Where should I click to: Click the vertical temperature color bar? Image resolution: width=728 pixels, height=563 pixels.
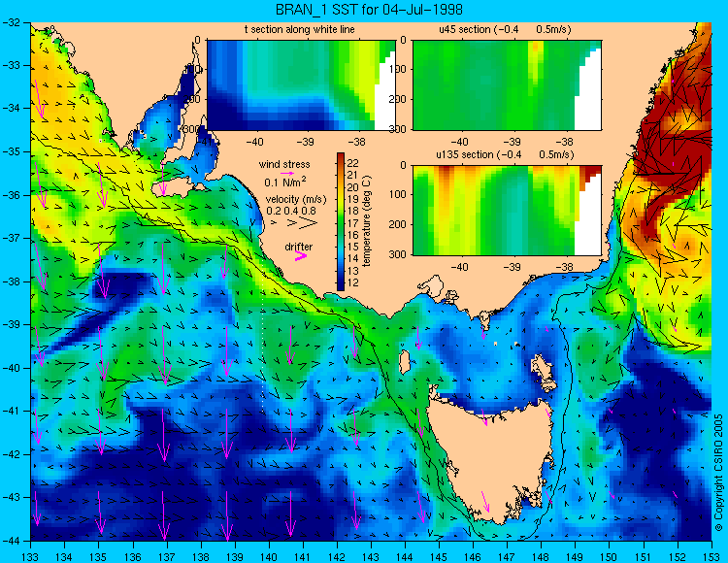point(341,221)
